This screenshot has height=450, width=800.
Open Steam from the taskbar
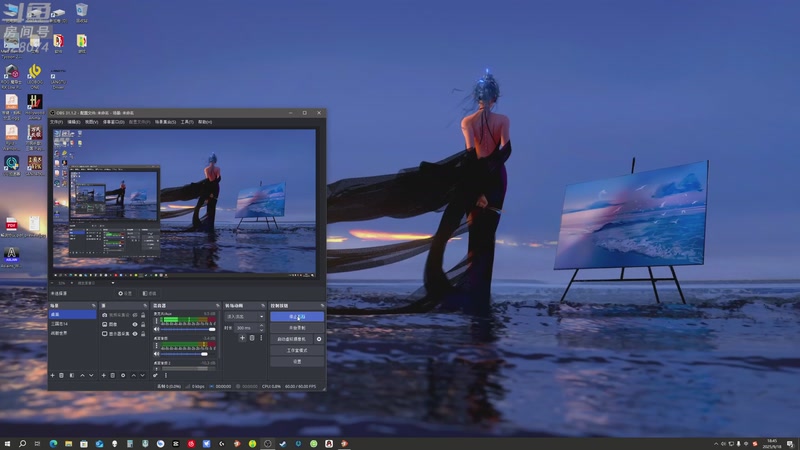[283, 444]
